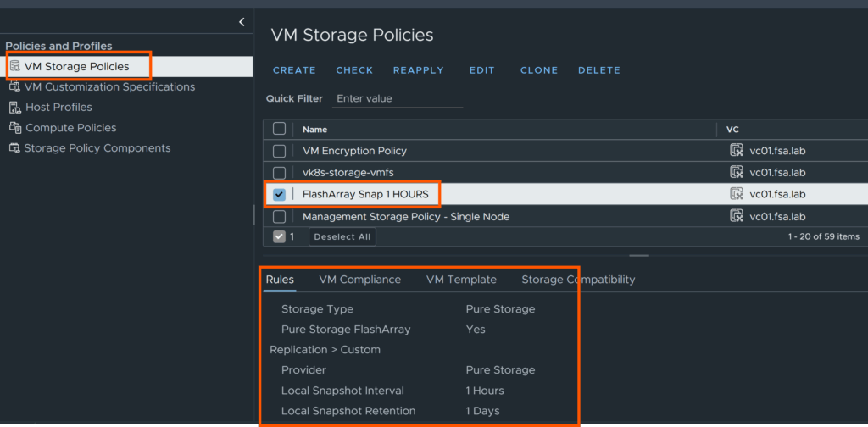Click the Compute Policies sidebar icon
This screenshot has height=427, width=868.
click(x=15, y=128)
